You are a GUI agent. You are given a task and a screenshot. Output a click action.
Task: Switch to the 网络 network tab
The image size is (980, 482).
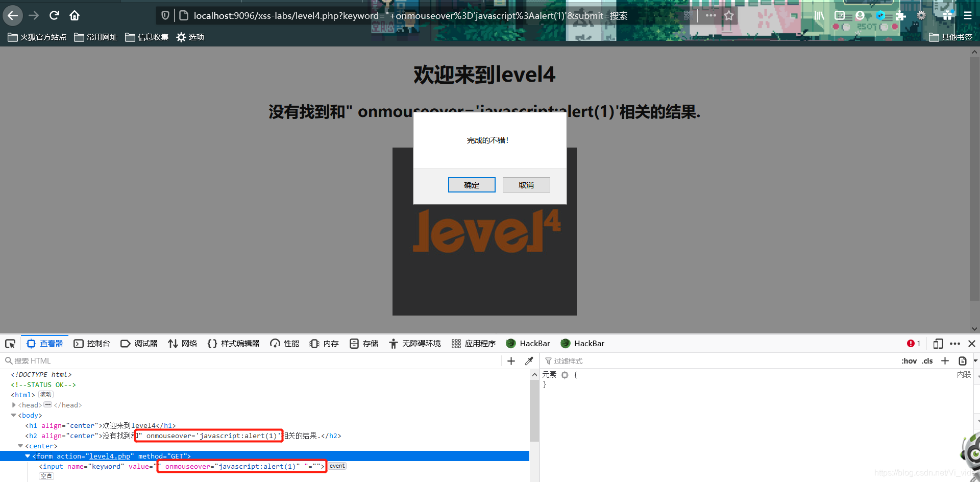pyautogui.click(x=183, y=344)
